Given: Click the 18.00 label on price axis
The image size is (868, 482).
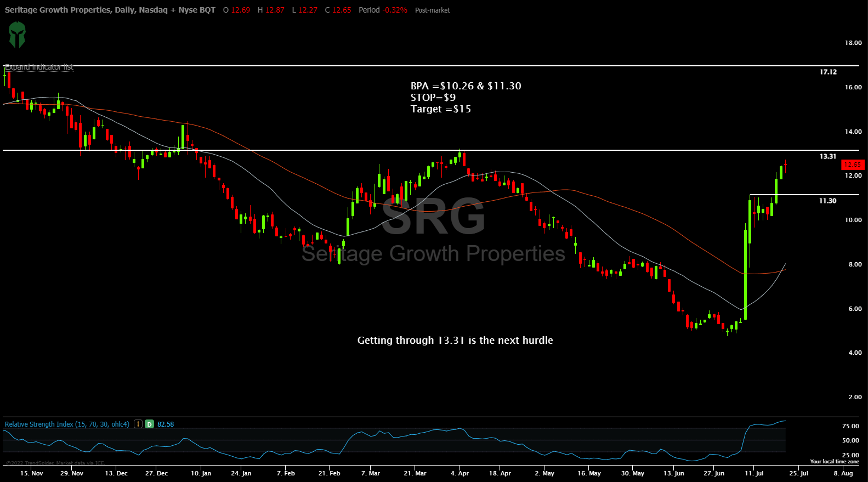Looking at the screenshot, I should pyautogui.click(x=853, y=43).
